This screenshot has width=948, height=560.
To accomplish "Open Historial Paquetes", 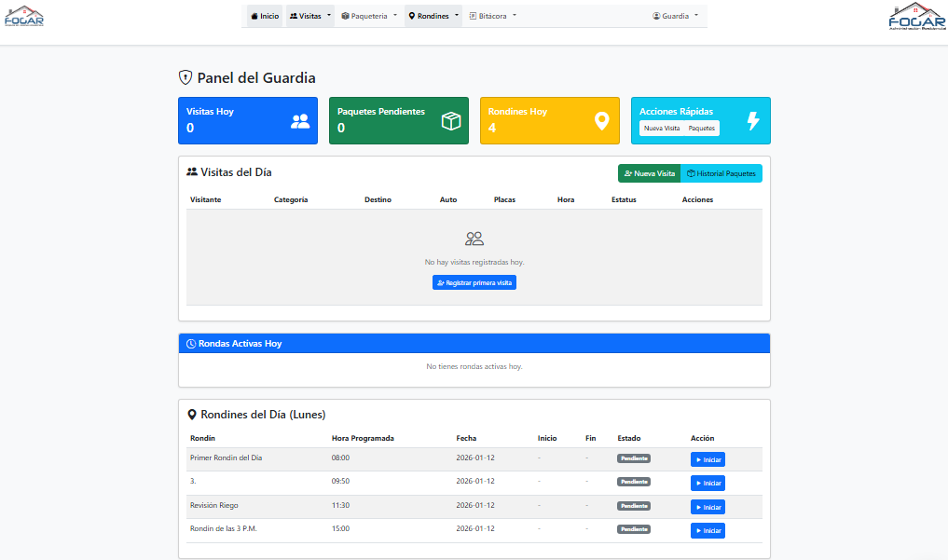I will [721, 173].
